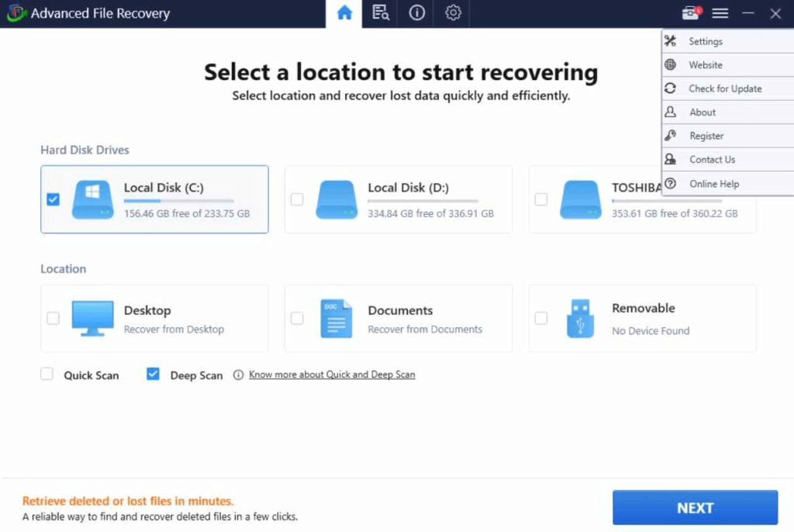Screen dimensions: 794x532
Task: Click the notification toolbox icon with badge
Action: [691, 12]
